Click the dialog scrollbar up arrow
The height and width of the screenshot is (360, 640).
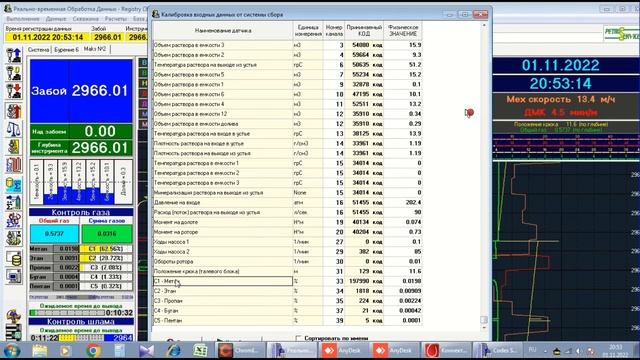(484, 25)
